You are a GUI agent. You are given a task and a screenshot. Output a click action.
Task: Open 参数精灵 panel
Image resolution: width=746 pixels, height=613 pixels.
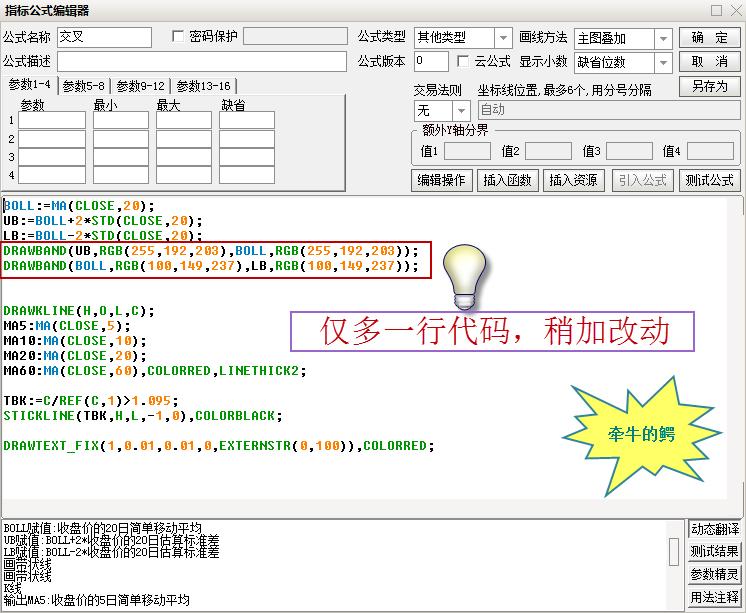coord(715,574)
